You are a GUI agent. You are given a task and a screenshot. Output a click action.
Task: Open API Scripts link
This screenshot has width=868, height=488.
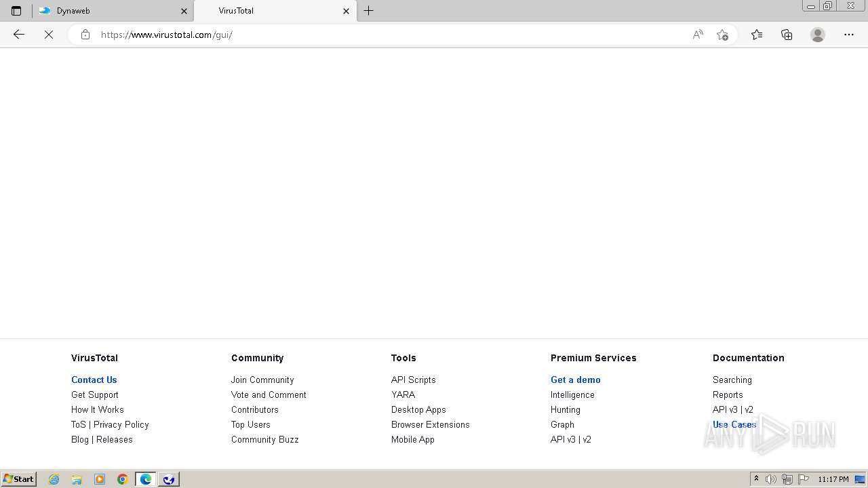coord(414,380)
